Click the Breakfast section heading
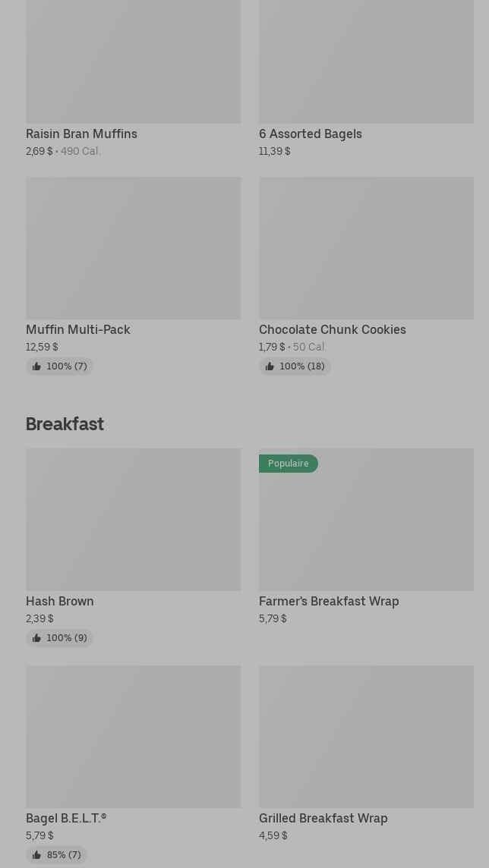 tap(65, 423)
